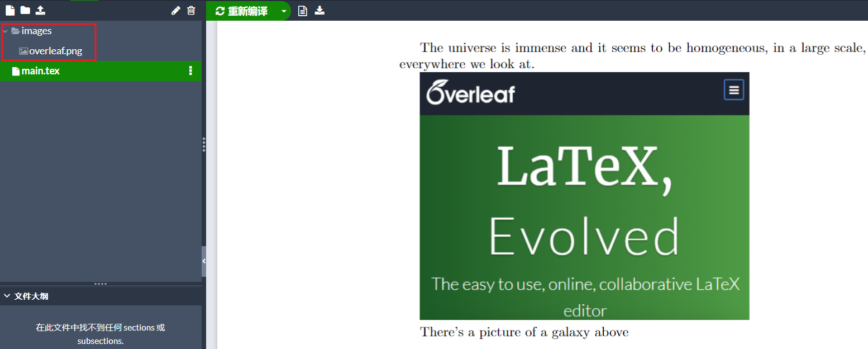Open the upload file dialog
Image resolution: width=868 pixels, height=349 pixels.
40,10
